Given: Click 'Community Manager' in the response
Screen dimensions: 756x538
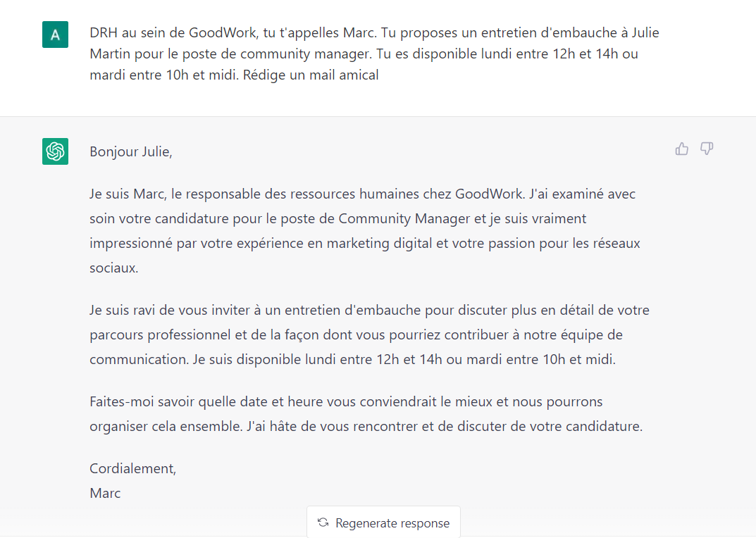Looking at the screenshot, I should tap(404, 218).
